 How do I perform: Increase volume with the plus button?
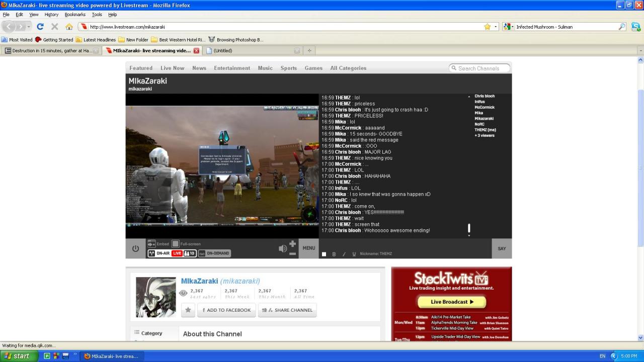click(x=292, y=244)
